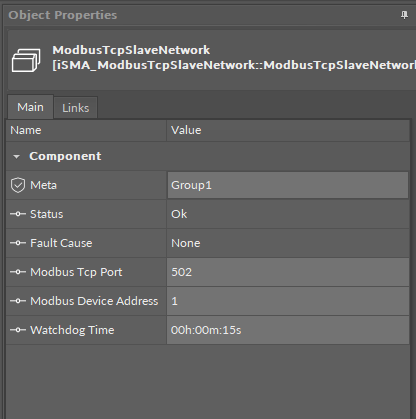Viewport: 416px width, 419px height.
Task: Click the pin icon in Object Properties header
Action: coord(404,15)
